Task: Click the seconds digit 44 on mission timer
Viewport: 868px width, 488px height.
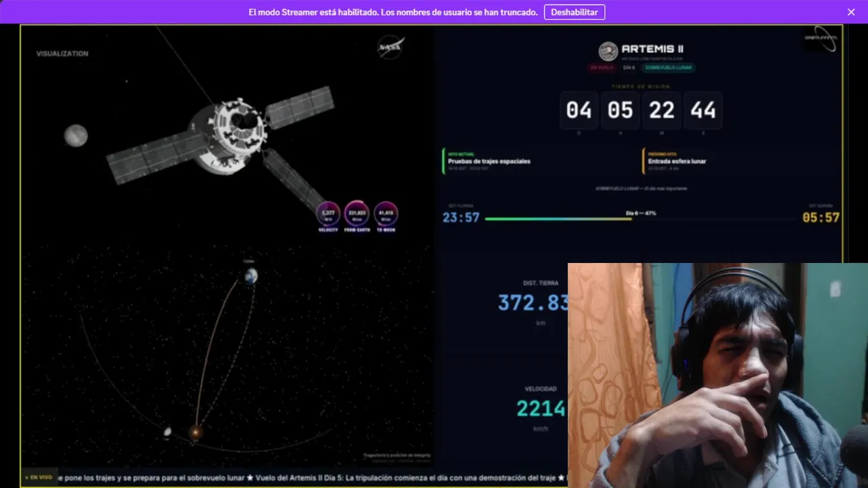Action: pos(703,110)
